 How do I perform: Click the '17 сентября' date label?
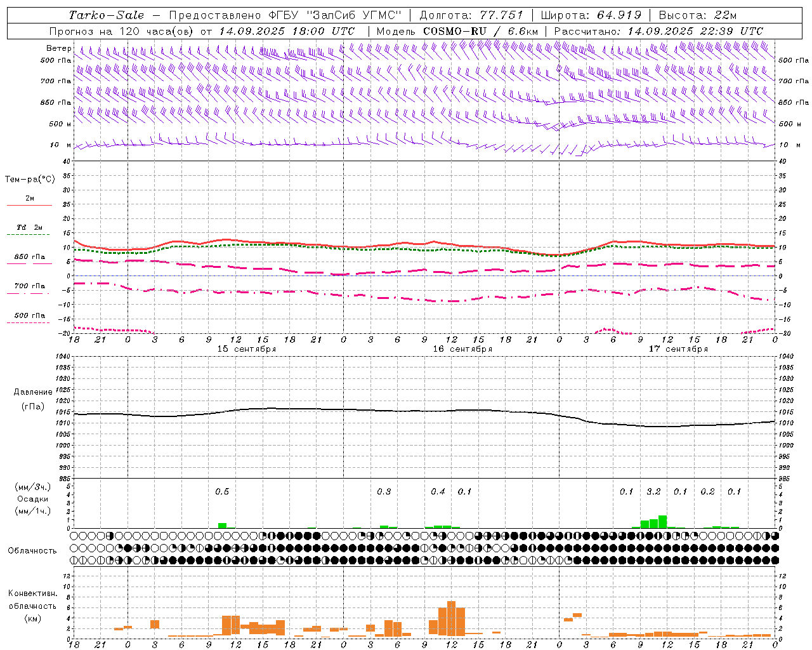(678, 349)
